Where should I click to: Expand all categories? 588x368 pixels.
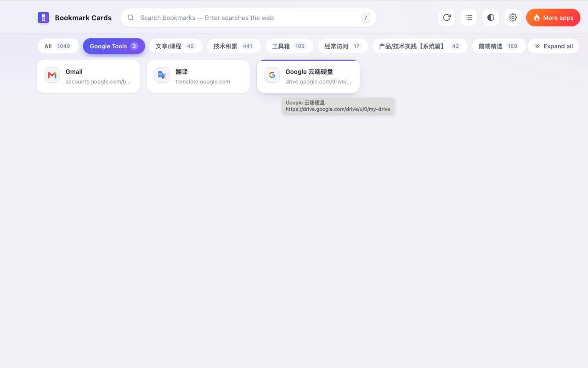pyautogui.click(x=553, y=46)
